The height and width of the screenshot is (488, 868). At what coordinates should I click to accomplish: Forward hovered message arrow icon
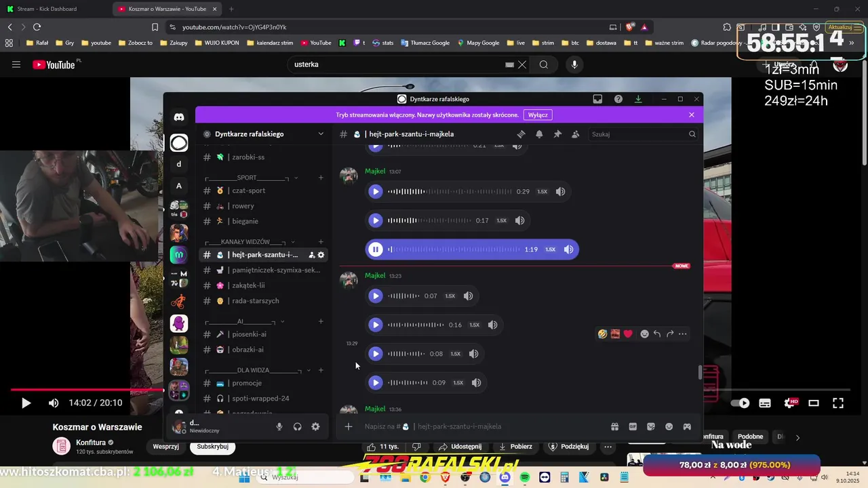(670, 333)
